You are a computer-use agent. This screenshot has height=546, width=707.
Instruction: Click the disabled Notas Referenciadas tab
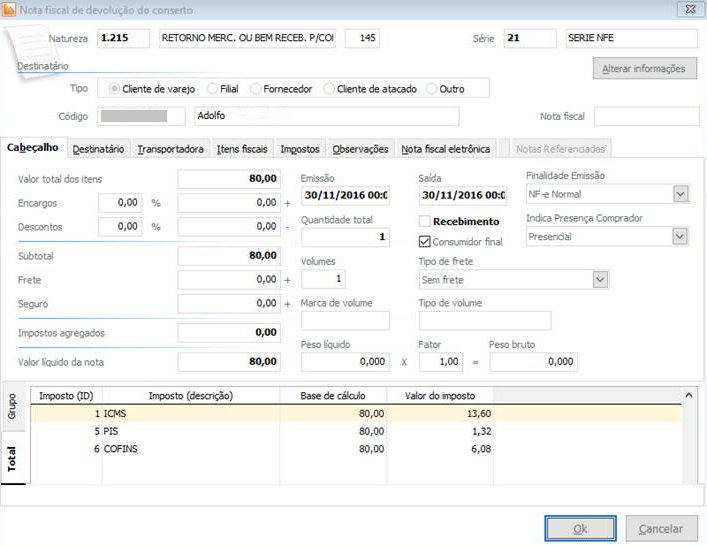560,149
